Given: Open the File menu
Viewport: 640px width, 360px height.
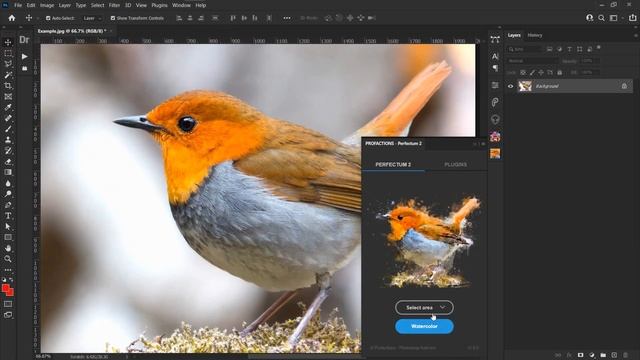Looking at the screenshot, I should pos(18,5).
